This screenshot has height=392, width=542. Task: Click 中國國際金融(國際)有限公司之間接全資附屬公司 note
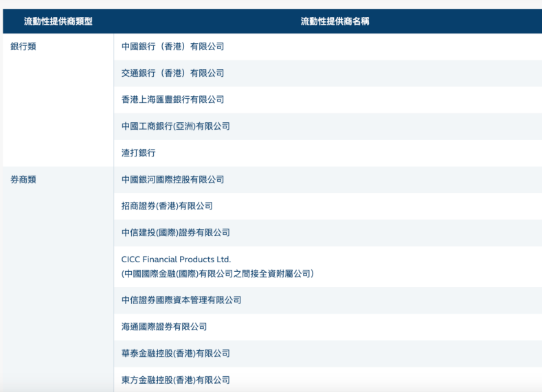[x=218, y=274]
